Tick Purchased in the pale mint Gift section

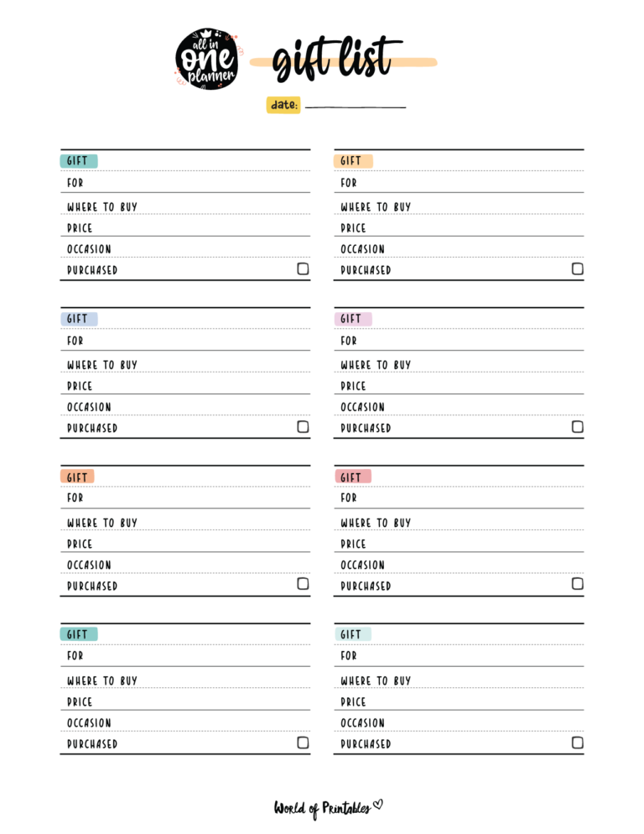coord(577,743)
